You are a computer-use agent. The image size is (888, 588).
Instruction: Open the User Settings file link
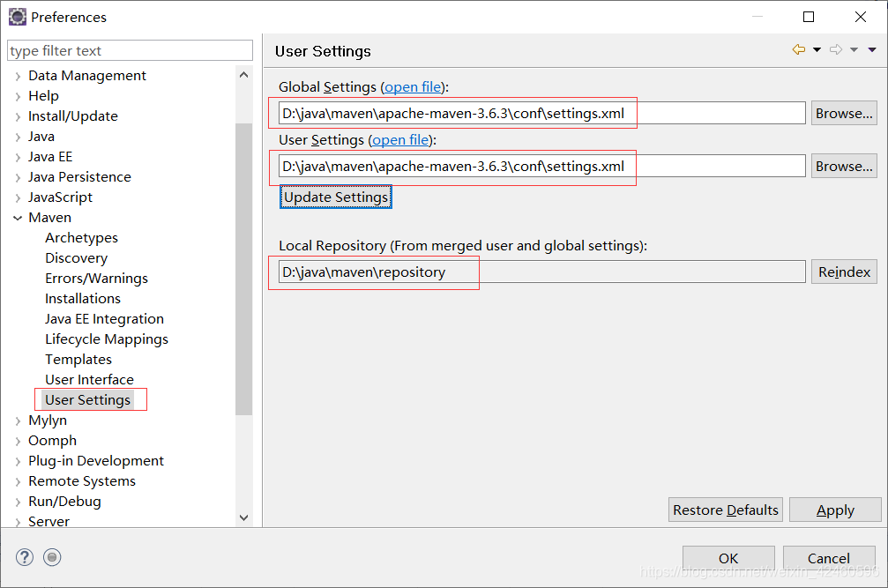point(400,140)
